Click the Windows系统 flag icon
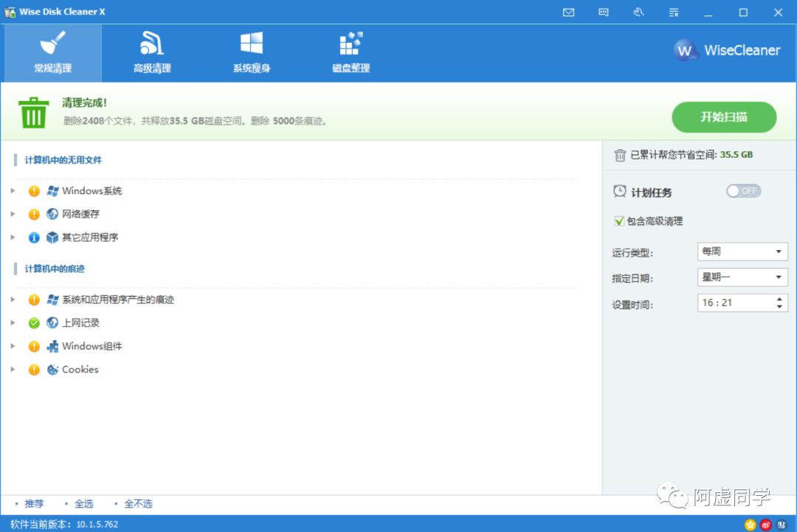 [x=52, y=191]
